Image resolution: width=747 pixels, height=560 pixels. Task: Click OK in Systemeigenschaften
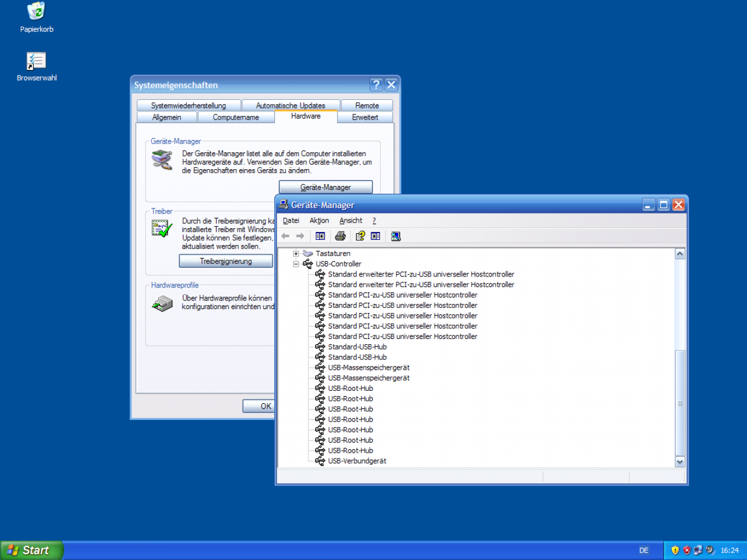259,406
